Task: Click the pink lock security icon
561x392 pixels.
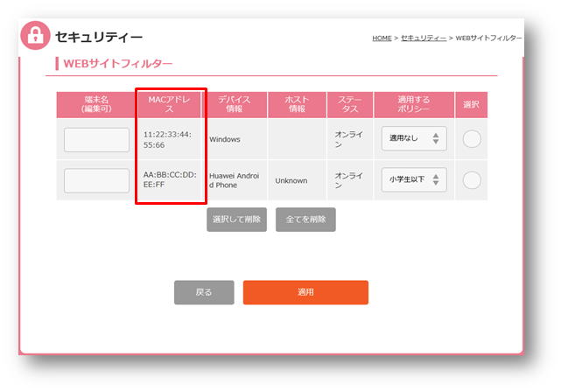Action: click(x=35, y=35)
